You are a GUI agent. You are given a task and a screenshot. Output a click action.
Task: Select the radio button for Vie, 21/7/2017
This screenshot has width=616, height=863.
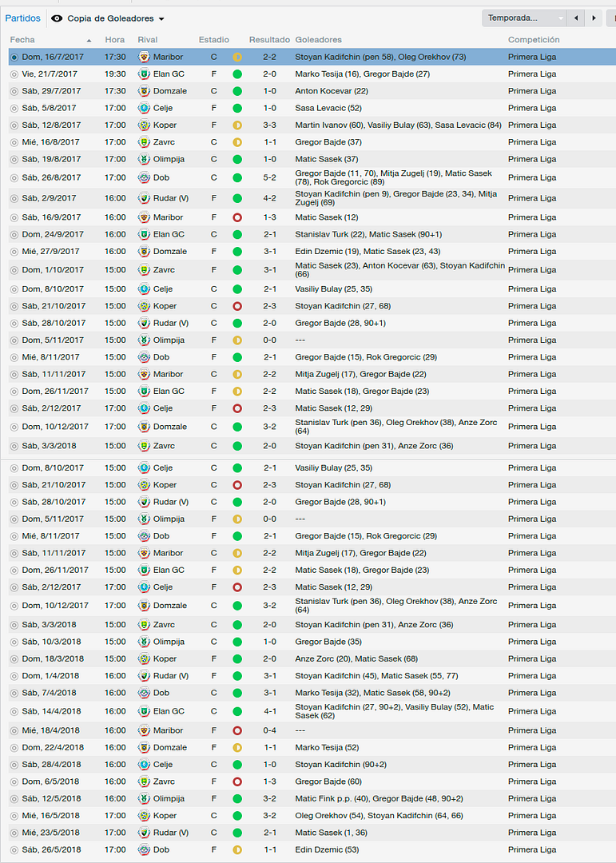point(14,74)
